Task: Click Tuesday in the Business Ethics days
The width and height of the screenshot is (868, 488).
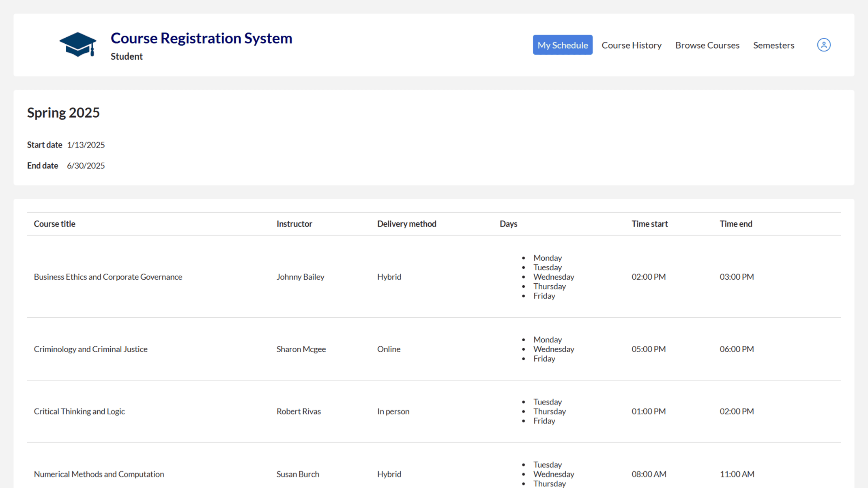Action: coord(547,268)
